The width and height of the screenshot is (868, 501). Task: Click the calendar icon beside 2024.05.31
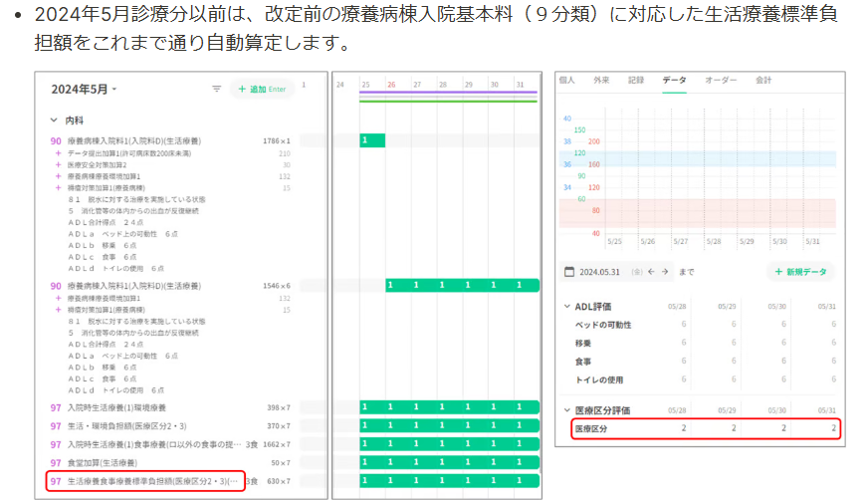pyautogui.click(x=569, y=272)
